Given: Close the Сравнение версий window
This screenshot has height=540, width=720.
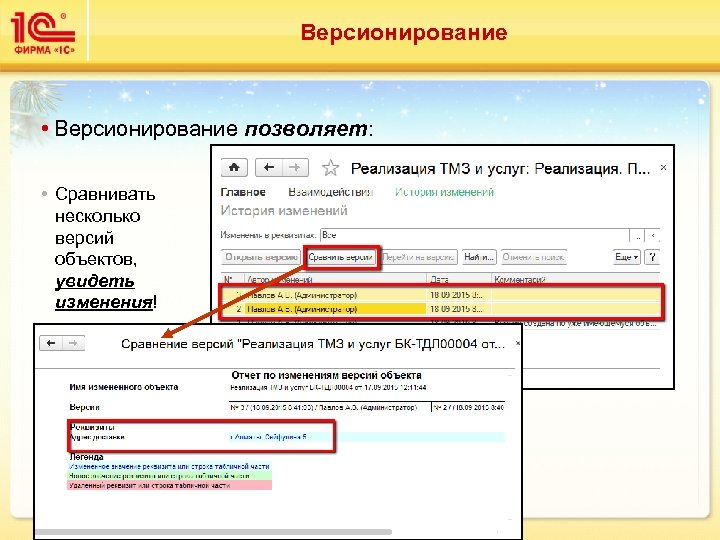Looking at the screenshot, I should (518, 343).
